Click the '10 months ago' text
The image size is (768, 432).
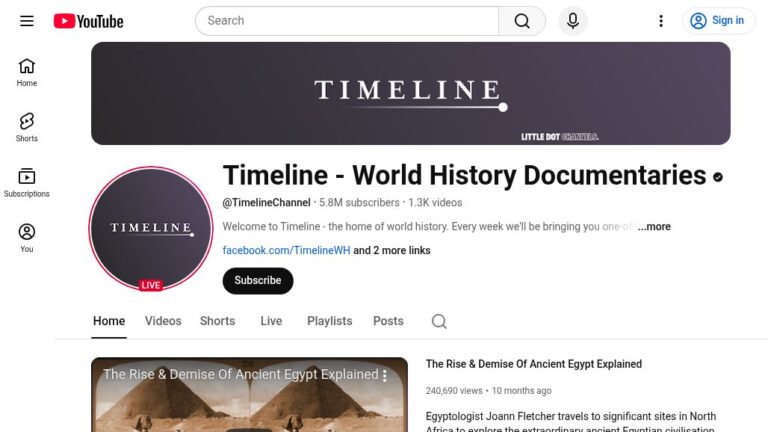point(522,391)
